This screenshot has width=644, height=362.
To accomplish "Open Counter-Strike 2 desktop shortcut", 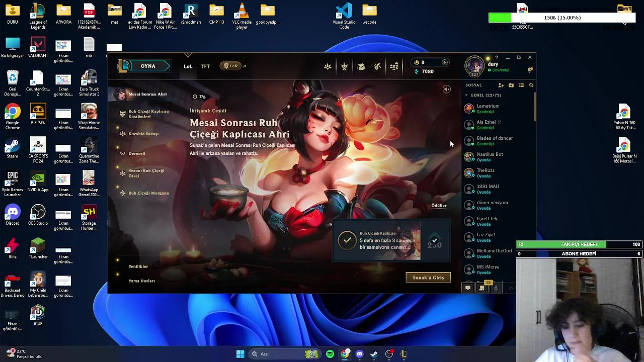I will coord(38,83).
